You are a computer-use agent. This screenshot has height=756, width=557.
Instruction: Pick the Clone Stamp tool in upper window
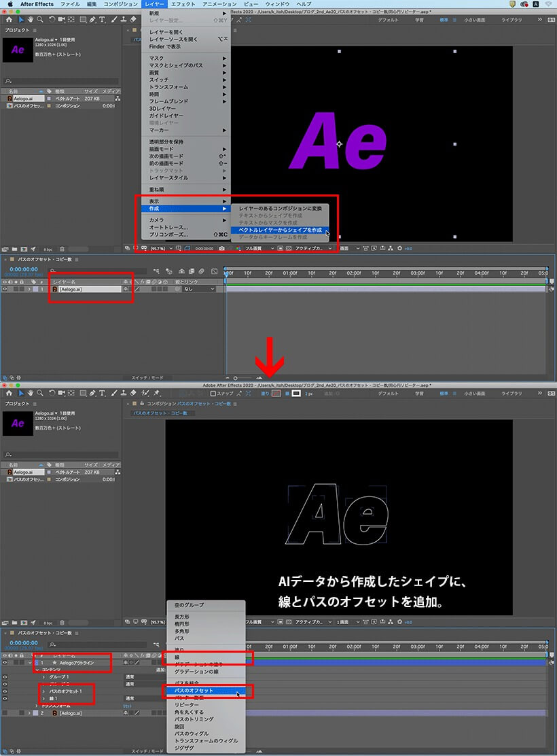[124, 20]
